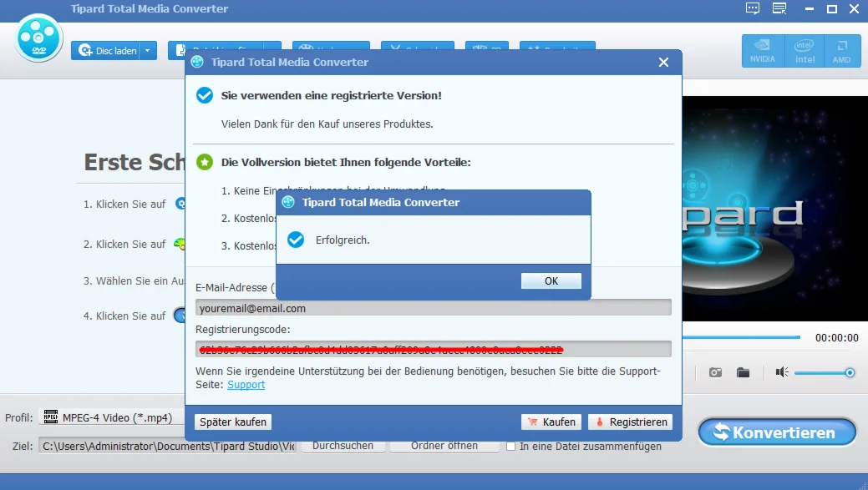Minimize the main application window

click(810, 9)
